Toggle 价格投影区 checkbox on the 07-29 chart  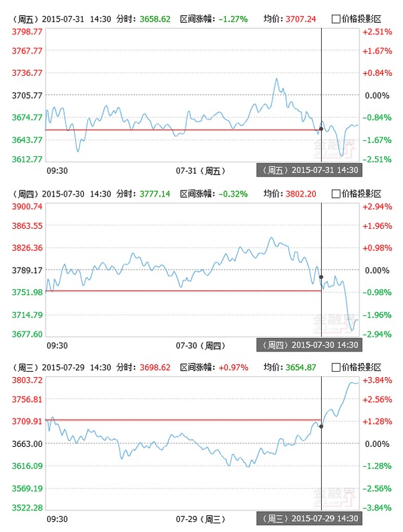(x=336, y=368)
